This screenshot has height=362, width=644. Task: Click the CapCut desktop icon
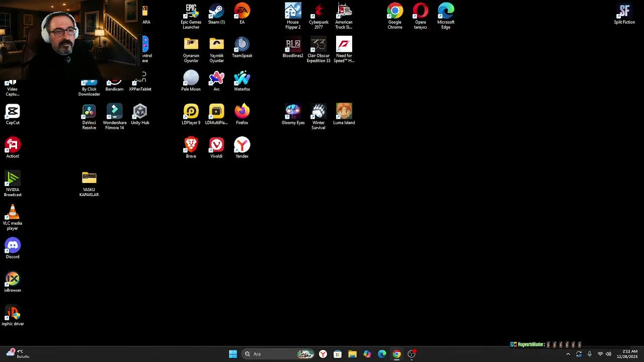coord(13,114)
